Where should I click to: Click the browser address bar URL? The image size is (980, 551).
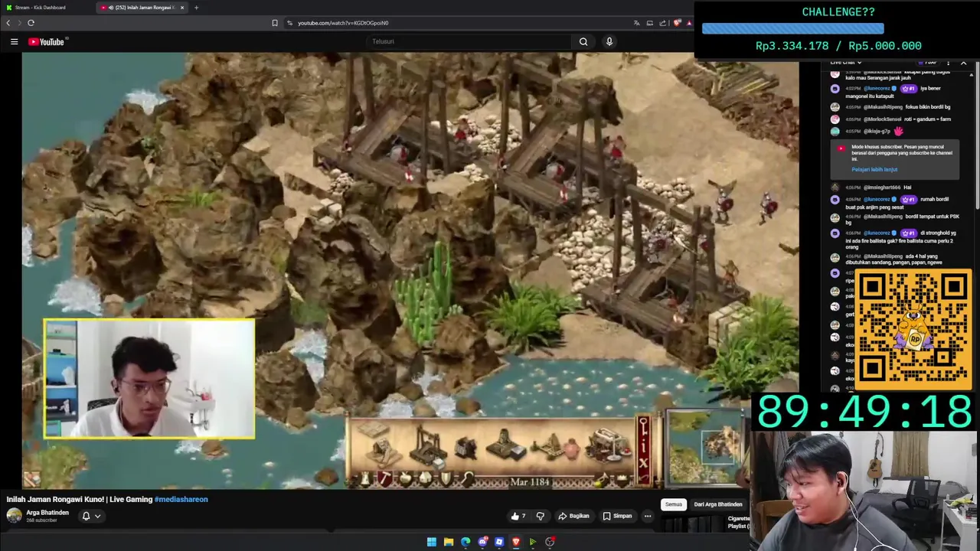pyautogui.click(x=343, y=23)
